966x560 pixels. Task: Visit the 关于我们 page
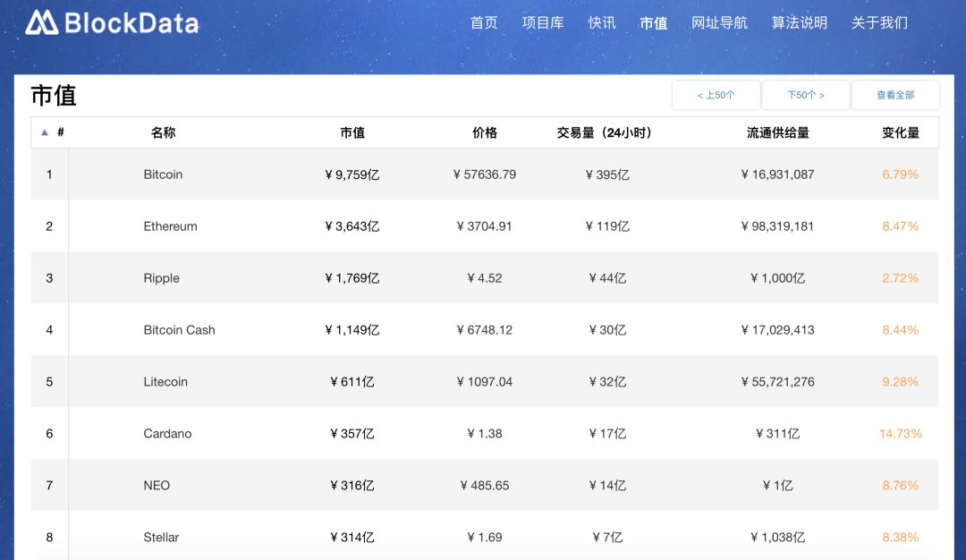click(879, 22)
